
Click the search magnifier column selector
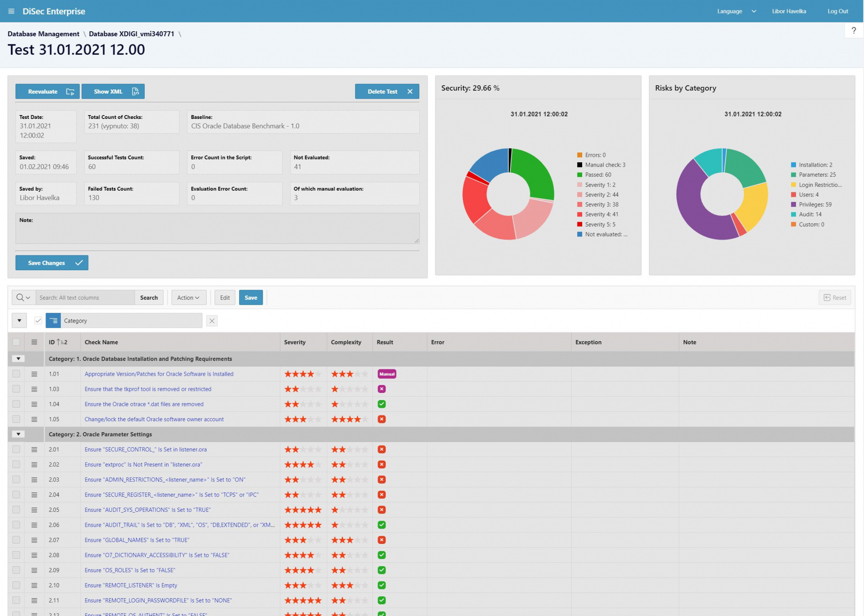[23, 298]
